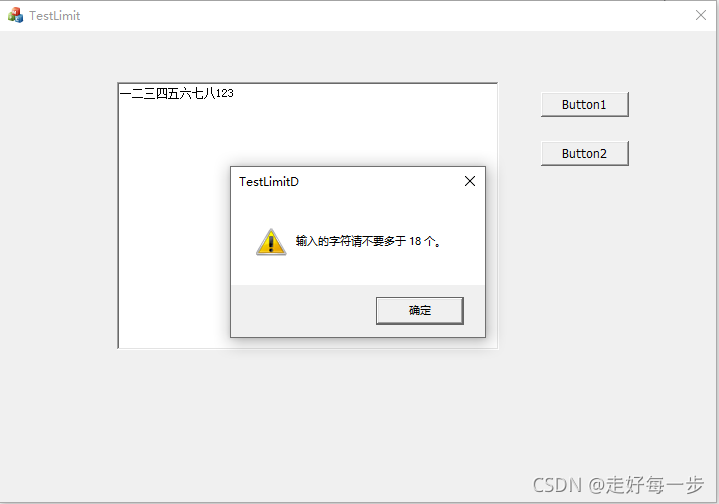Click Button2
719x504 pixels.
pos(584,153)
